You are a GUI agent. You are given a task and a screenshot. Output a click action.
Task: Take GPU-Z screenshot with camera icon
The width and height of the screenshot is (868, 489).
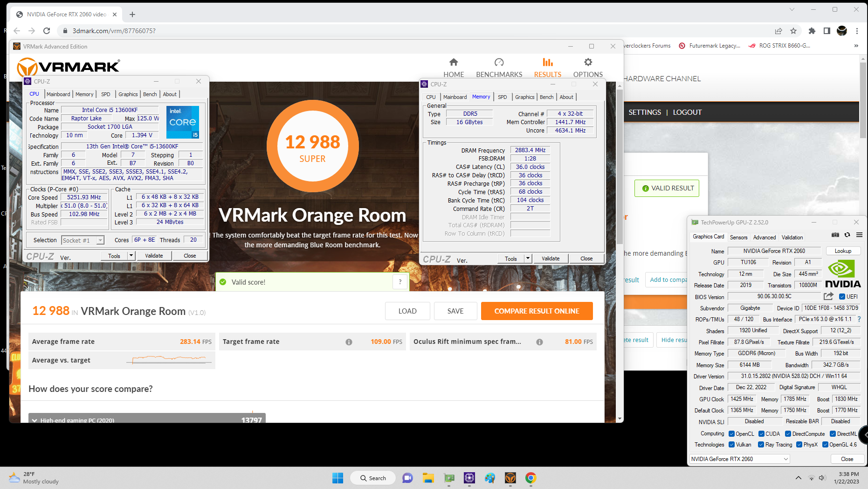coord(835,235)
